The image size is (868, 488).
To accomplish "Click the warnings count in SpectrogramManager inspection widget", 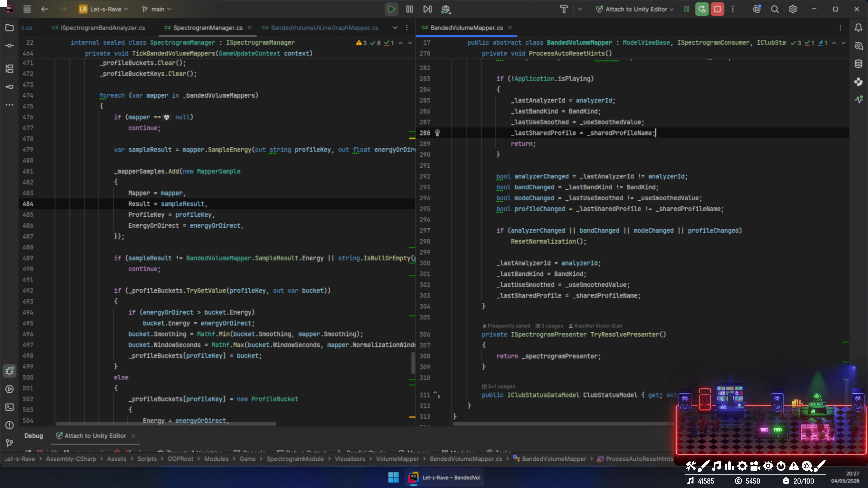I will click(x=361, y=43).
